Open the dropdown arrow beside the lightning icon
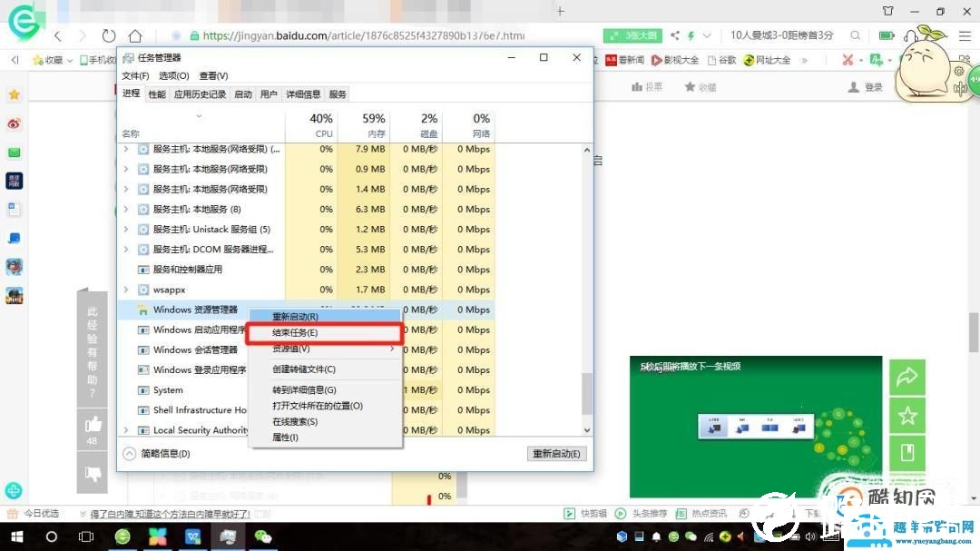Viewport: 980px width, 551px height. click(707, 35)
